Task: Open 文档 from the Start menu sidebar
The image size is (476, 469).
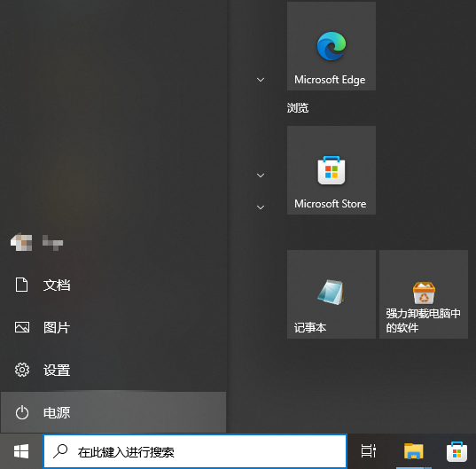Action: (113, 285)
